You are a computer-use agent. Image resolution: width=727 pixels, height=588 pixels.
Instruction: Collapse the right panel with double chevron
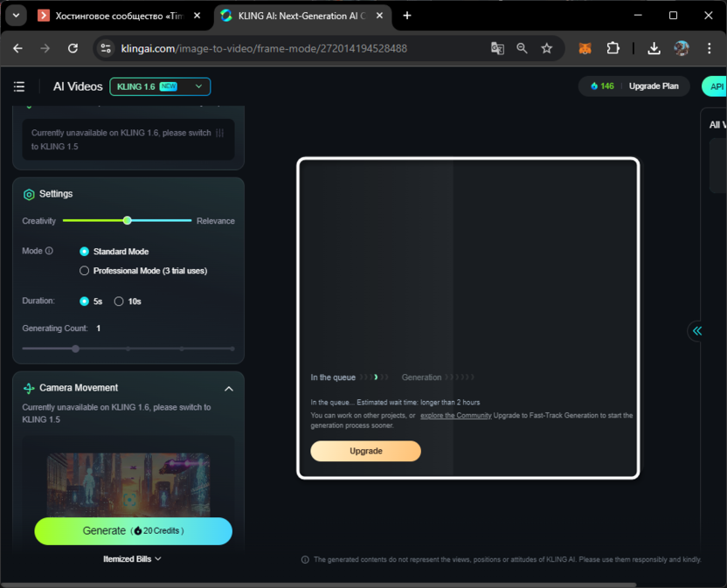(697, 330)
